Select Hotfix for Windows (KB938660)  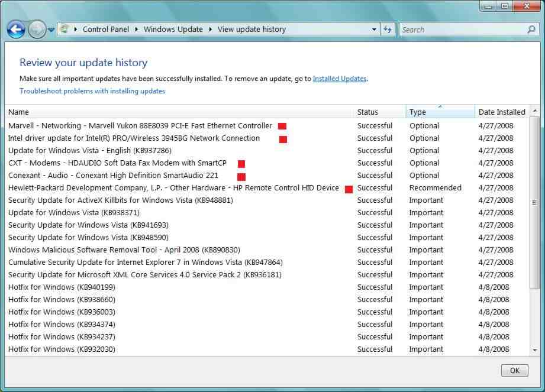click(x=267, y=300)
